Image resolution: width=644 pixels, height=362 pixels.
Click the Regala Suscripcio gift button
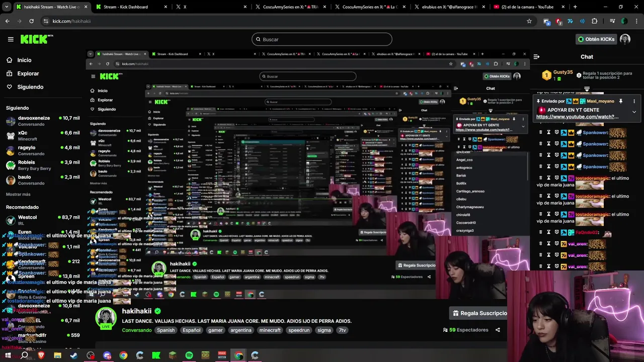click(479, 313)
